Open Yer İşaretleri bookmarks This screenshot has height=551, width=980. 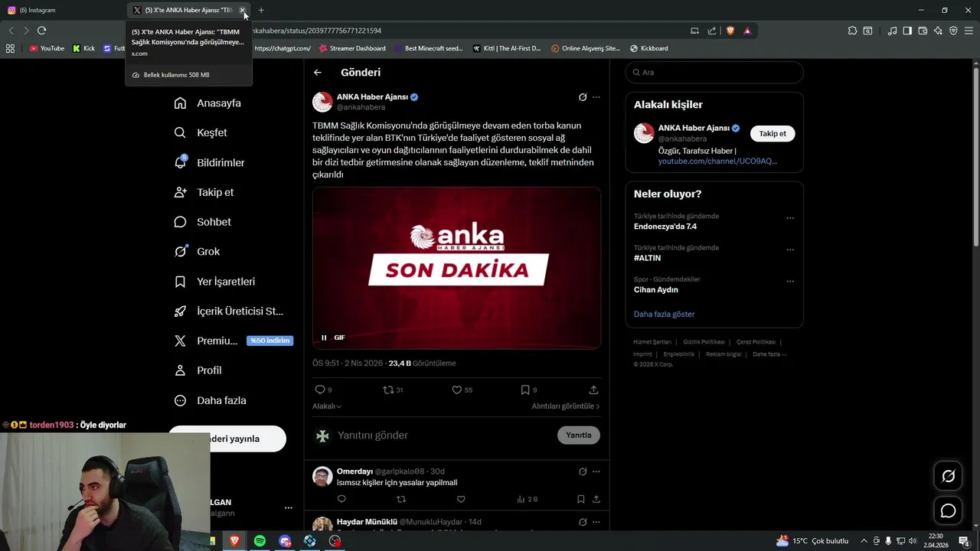click(214, 282)
